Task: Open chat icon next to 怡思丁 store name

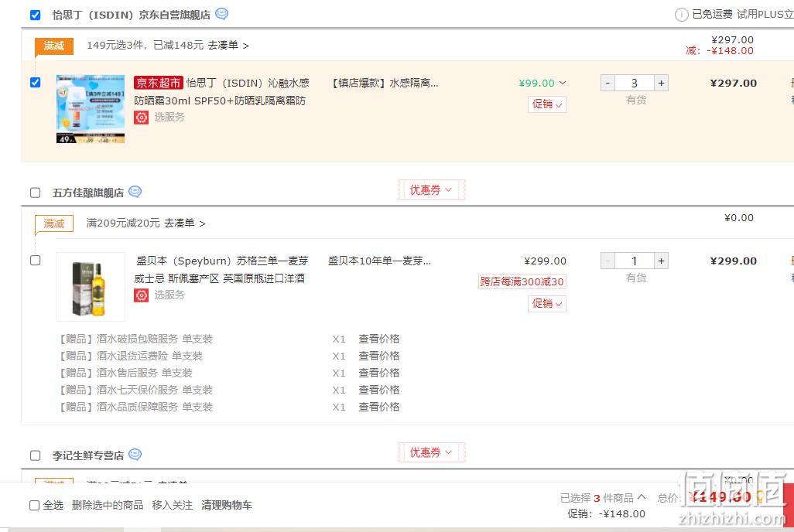Action: 221,14
